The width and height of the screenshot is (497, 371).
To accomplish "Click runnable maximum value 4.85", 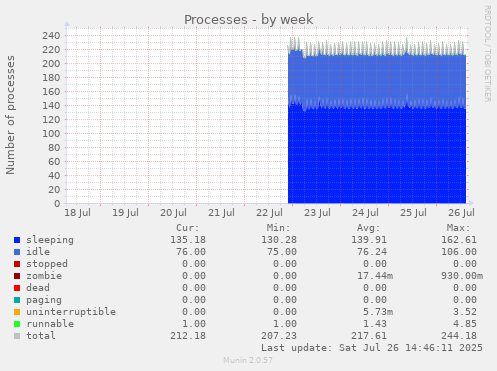I will [x=465, y=324].
